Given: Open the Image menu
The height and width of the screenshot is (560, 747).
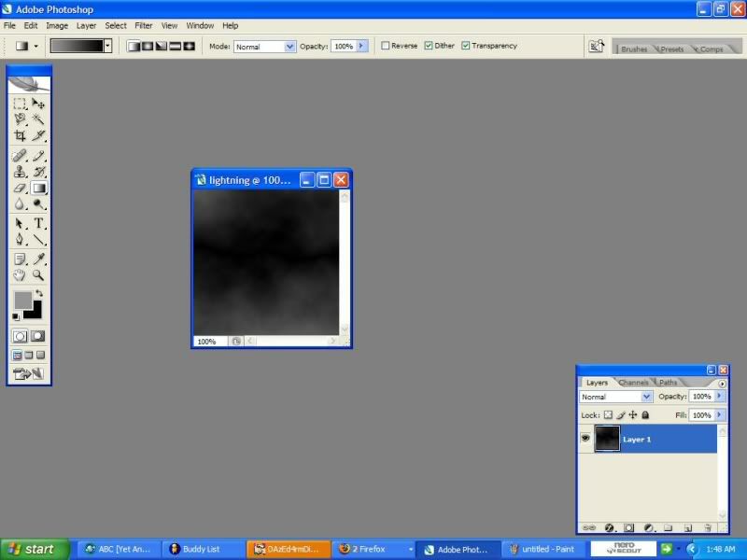Looking at the screenshot, I should click(x=57, y=26).
